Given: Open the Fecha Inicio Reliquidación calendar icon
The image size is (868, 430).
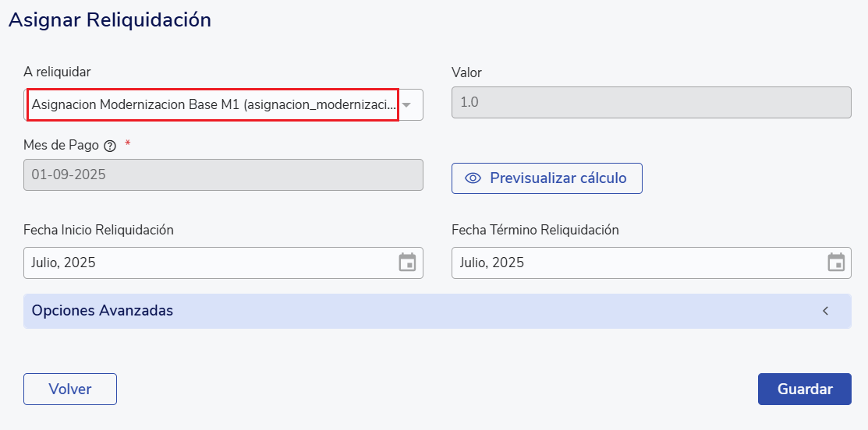Looking at the screenshot, I should 407,263.
